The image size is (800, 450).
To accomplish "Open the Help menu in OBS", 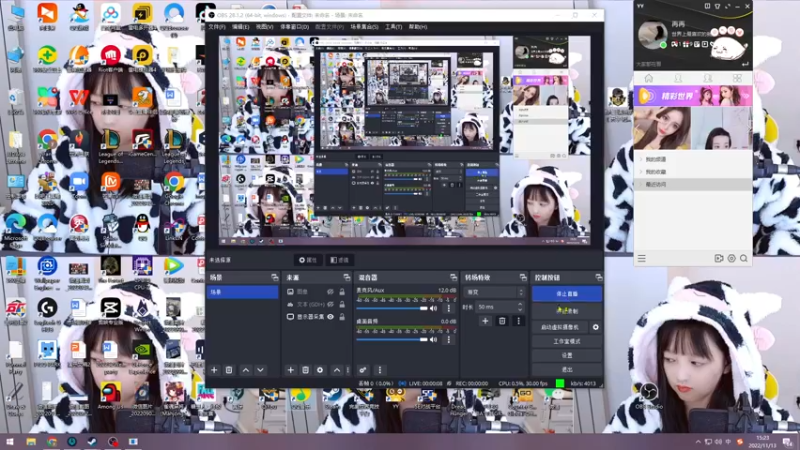I will click(x=418, y=27).
